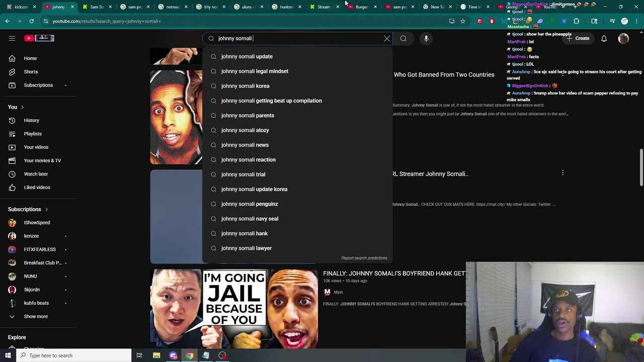Bookmark this page with the star icon
This screenshot has width=644, height=362.
(463, 21)
